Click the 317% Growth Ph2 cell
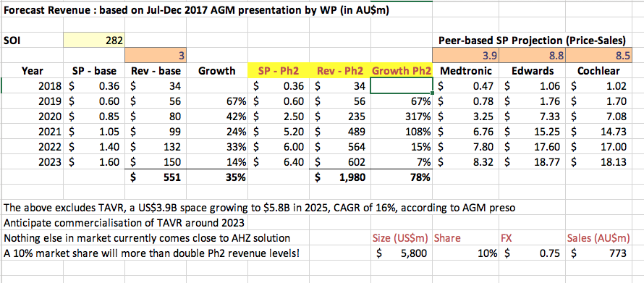Viewport: 644px width, 283px height. [x=402, y=117]
